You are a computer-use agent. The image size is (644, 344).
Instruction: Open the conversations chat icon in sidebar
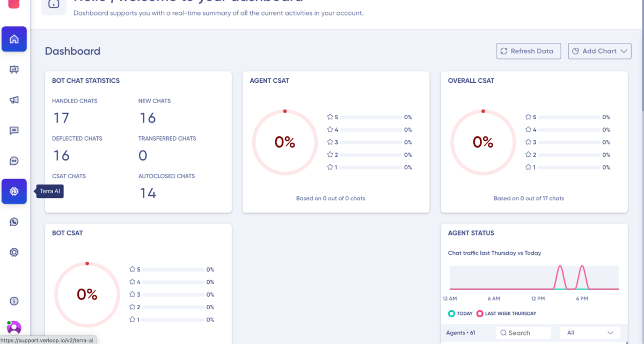14,130
